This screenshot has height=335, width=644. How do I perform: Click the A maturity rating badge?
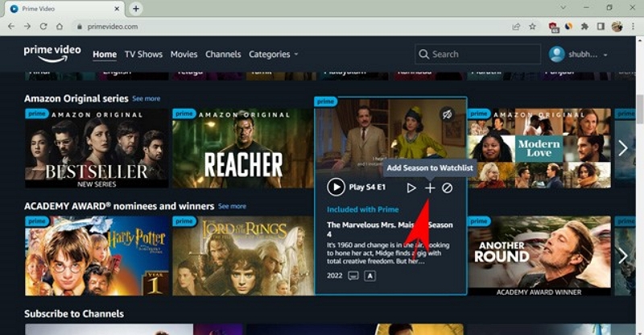[369, 275]
